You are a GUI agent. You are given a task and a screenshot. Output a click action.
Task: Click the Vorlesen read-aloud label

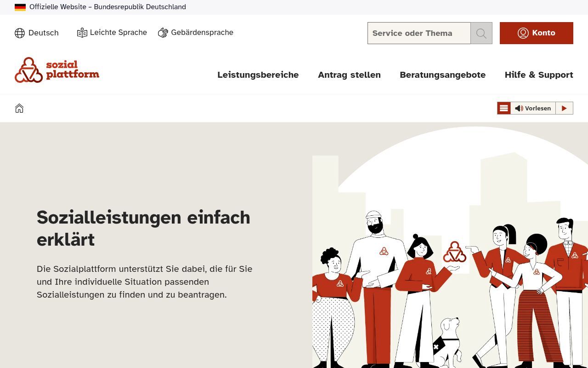click(533, 108)
